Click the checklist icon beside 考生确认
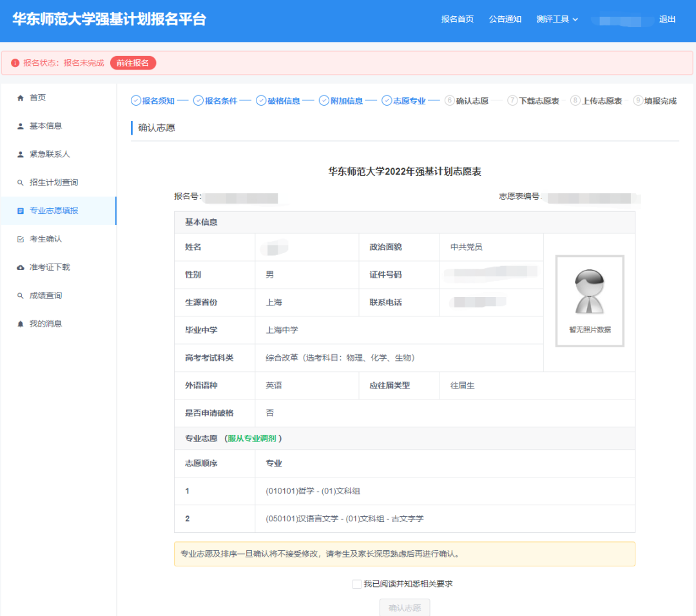 click(x=20, y=239)
